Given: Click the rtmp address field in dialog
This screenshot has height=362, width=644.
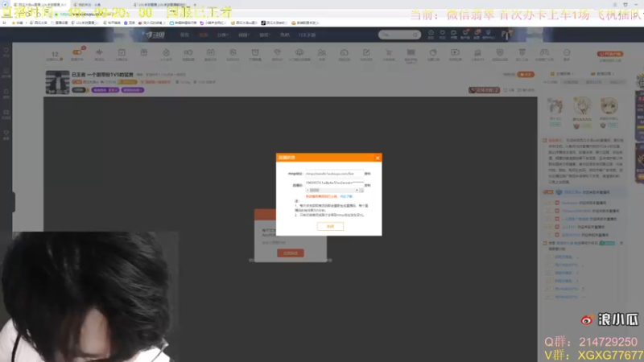Looking at the screenshot, I should click(x=334, y=174).
